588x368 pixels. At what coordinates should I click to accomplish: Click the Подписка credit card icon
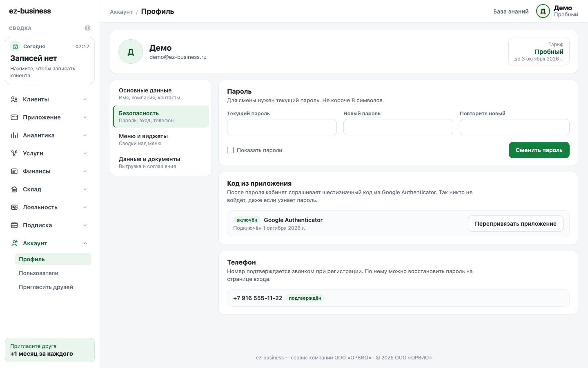pyautogui.click(x=14, y=225)
